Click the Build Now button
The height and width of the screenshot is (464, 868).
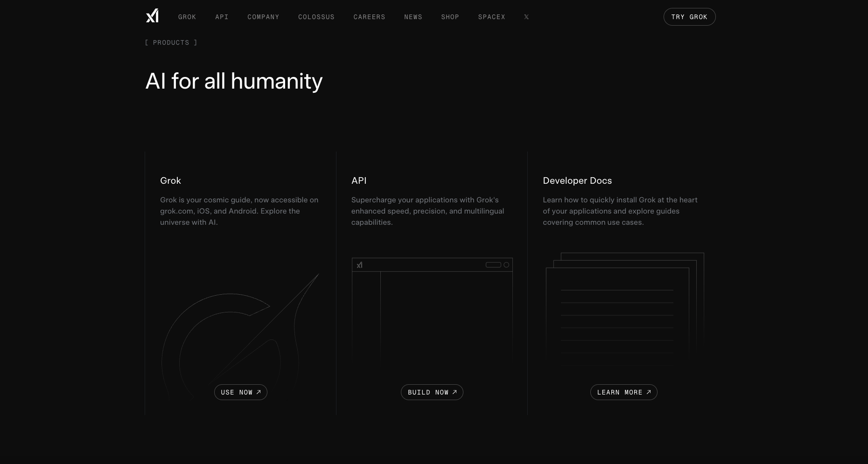coord(432,392)
